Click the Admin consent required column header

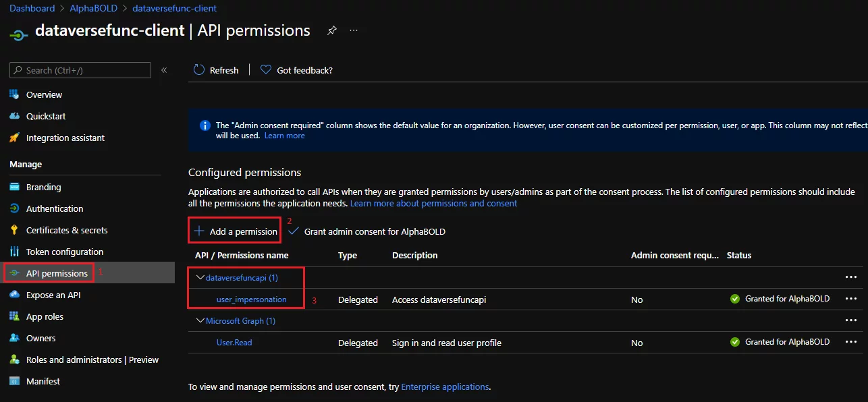(675, 255)
